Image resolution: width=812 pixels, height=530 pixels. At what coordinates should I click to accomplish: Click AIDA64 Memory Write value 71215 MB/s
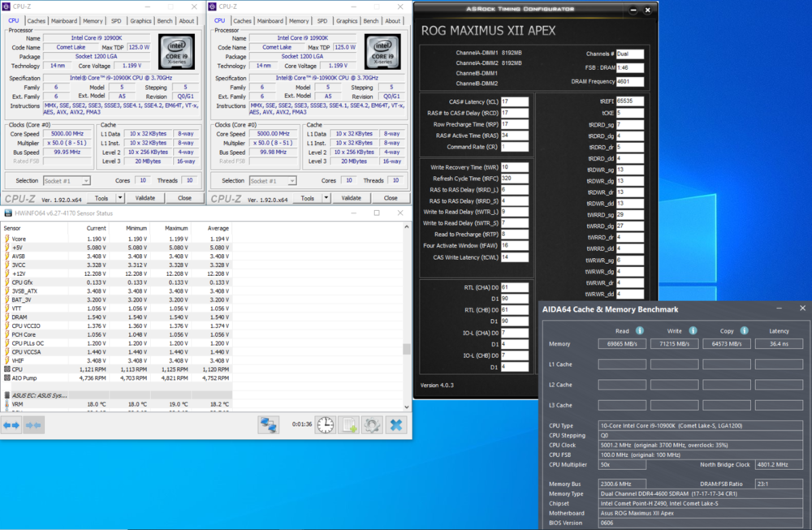tap(674, 343)
